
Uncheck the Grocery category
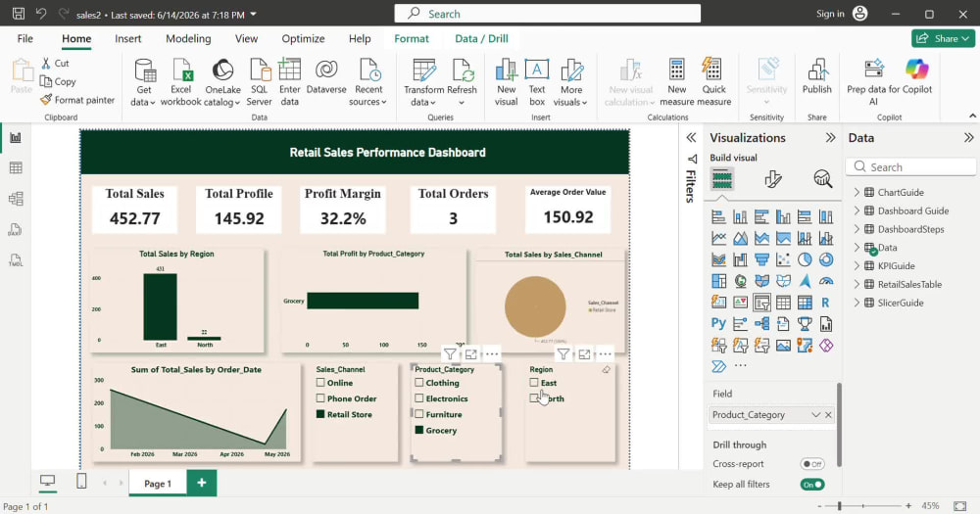(418, 431)
